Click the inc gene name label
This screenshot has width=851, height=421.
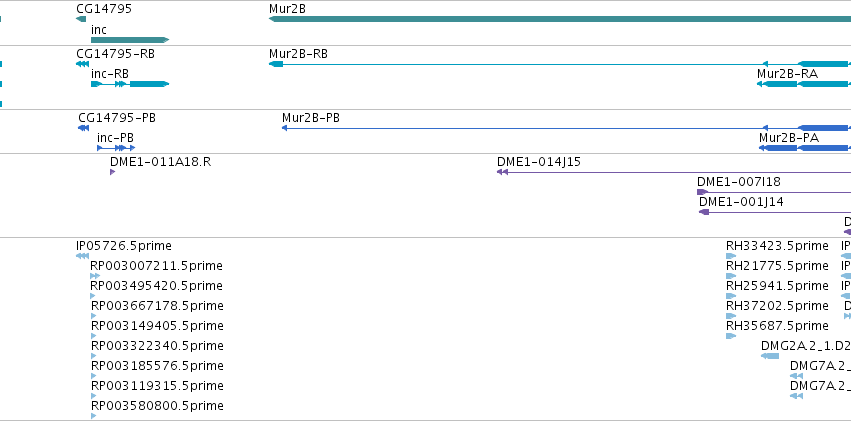[99, 30]
